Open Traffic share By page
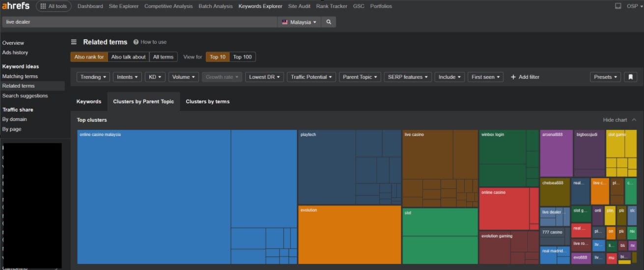Image resolution: width=644 pixels, height=270 pixels. (12, 129)
